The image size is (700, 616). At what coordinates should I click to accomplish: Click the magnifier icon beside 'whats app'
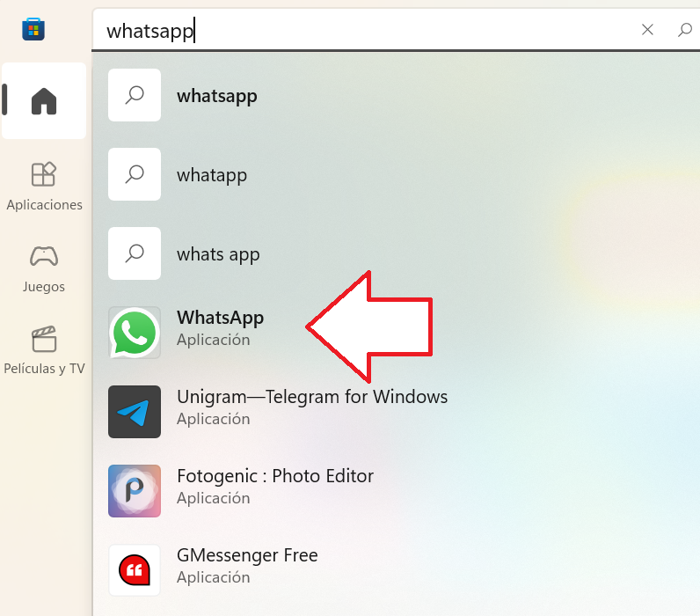[x=135, y=253]
